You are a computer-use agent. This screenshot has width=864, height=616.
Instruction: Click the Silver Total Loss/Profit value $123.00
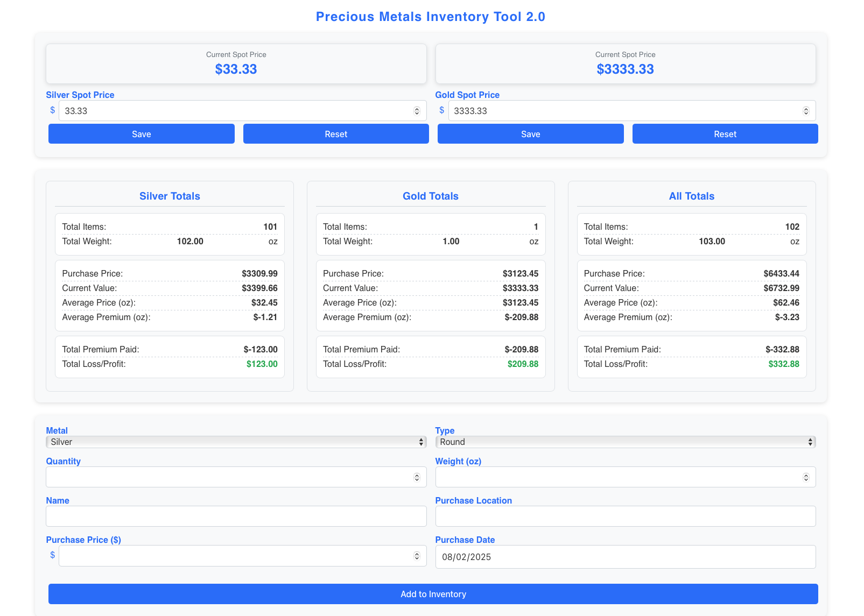(262, 364)
